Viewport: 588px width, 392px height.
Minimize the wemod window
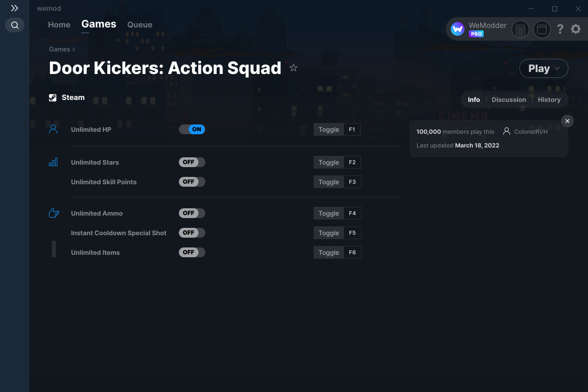coord(532,9)
